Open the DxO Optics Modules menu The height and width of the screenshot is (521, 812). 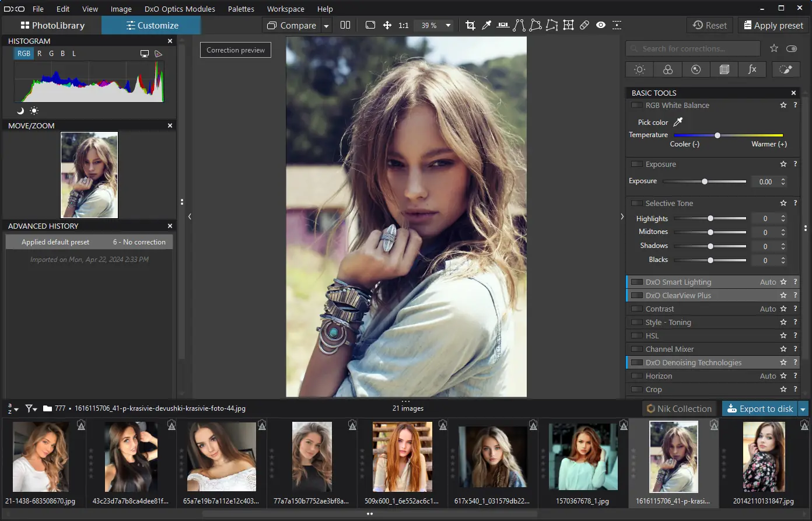[180, 9]
